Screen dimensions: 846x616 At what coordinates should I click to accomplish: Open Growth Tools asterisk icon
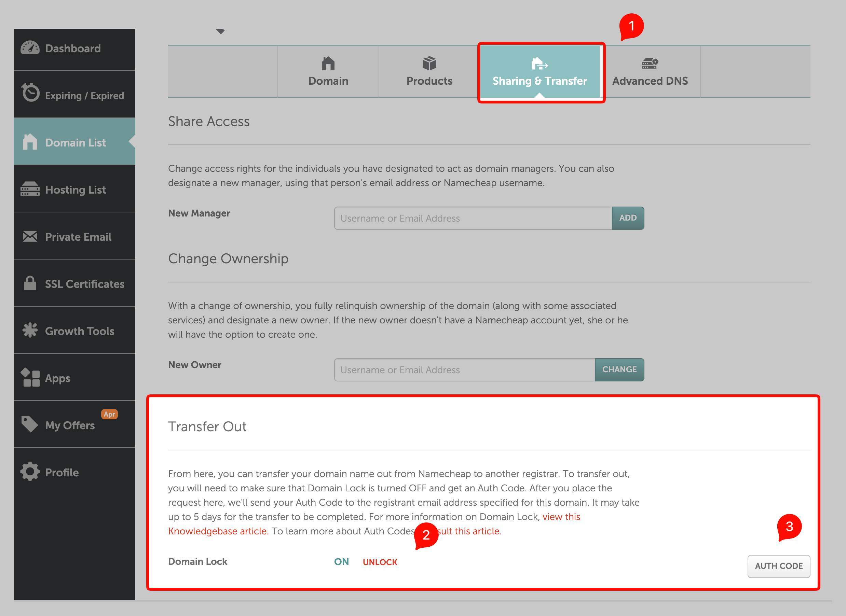(x=30, y=331)
